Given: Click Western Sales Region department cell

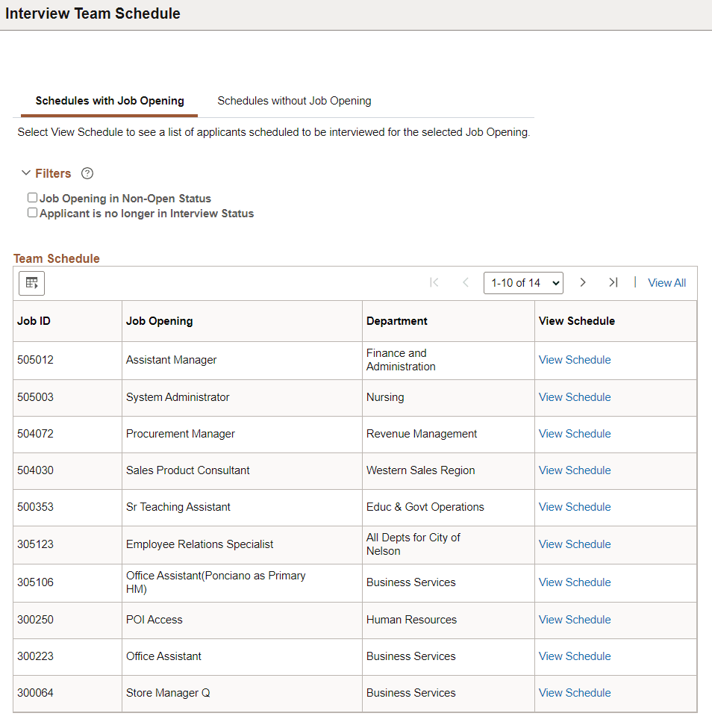Looking at the screenshot, I should (449, 471).
